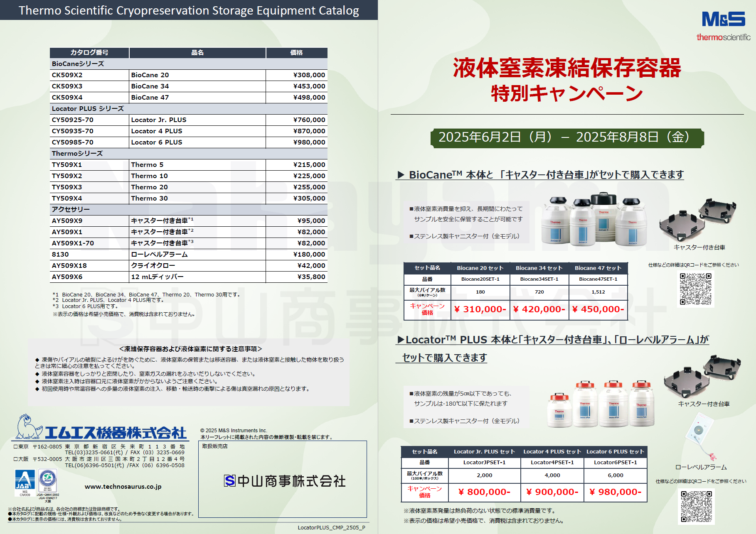
Task: Click the Biocane 20 セット column header
Action: tap(480, 268)
